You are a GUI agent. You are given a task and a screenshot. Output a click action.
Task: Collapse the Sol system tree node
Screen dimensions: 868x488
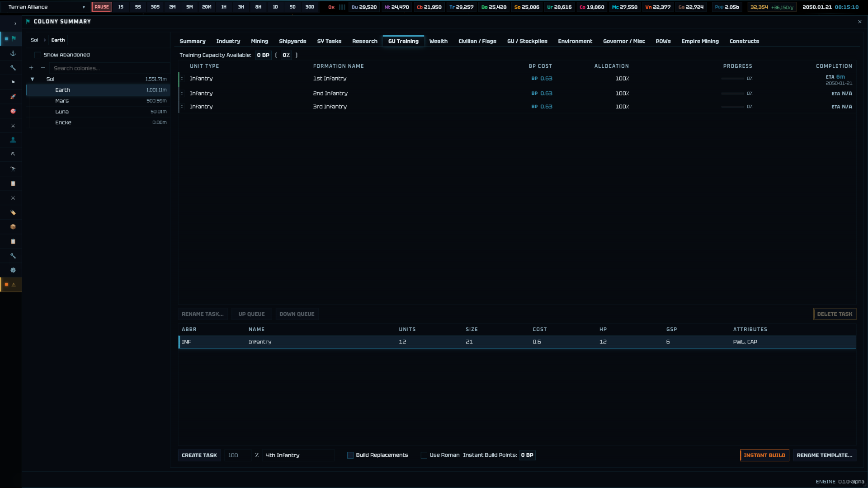tap(33, 79)
